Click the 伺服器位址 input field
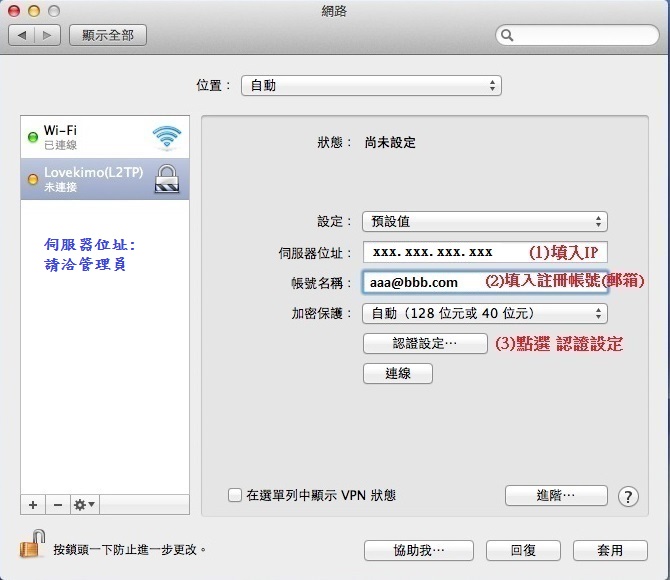The image size is (670, 580). 485,252
